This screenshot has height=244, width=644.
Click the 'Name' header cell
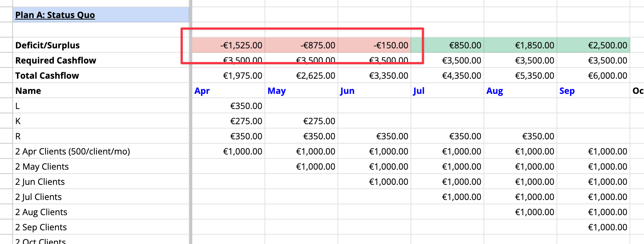click(100, 91)
